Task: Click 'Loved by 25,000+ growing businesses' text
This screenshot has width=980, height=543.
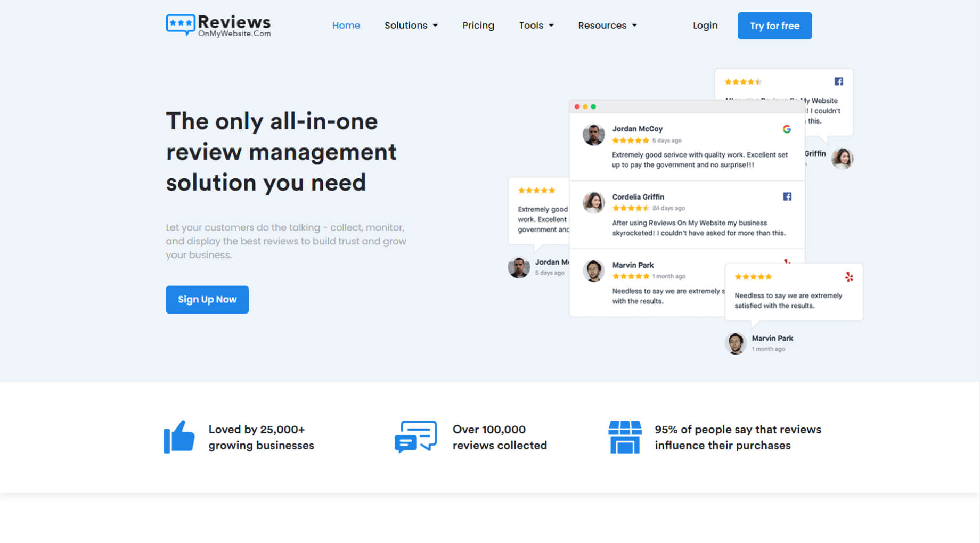Action: pos(261,437)
